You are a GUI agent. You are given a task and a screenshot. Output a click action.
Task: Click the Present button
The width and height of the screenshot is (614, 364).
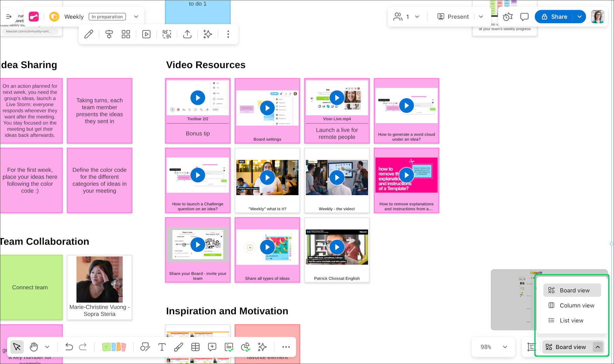click(x=453, y=17)
